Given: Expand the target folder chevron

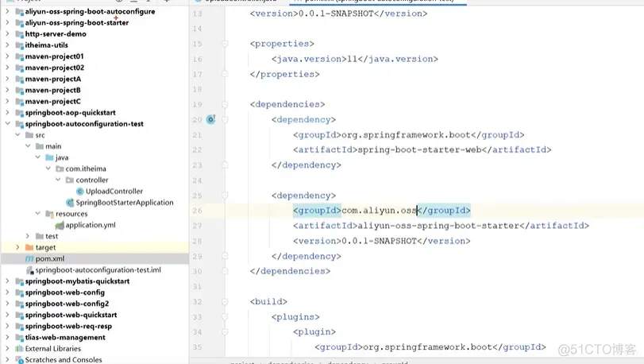Looking at the screenshot, I should [x=17, y=248].
